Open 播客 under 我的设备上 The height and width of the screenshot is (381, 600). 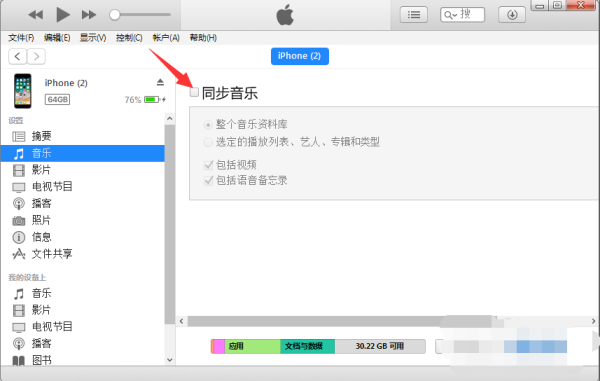tap(83, 344)
